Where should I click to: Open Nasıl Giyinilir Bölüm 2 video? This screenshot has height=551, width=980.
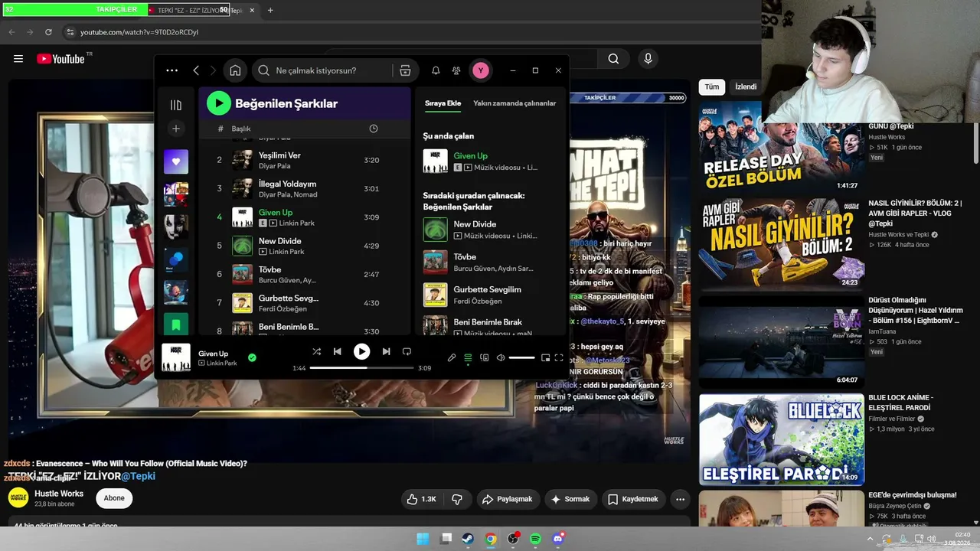(782, 243)
